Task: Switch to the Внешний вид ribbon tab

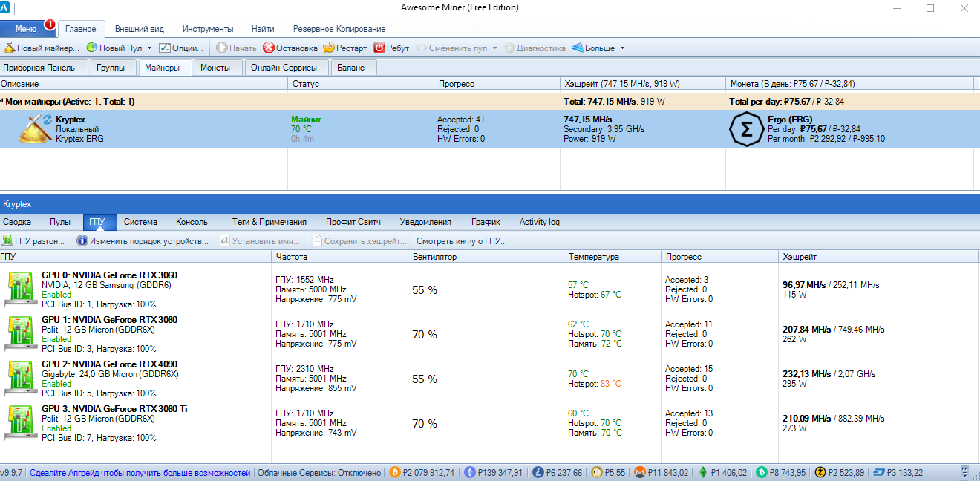Action: (x=140, y=29)
